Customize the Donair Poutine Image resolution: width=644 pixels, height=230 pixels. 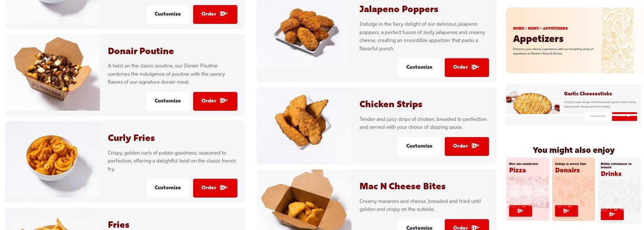[167, 101]
